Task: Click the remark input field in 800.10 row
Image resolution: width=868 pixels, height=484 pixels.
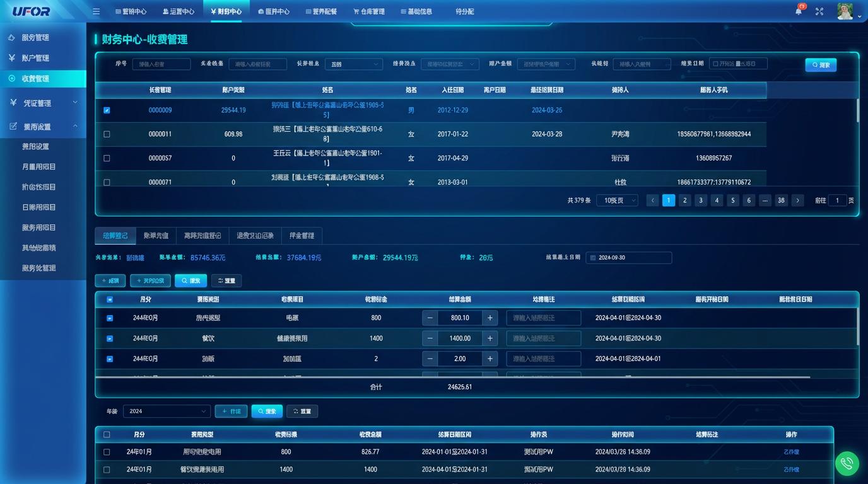Action: [x=543, y=318]
